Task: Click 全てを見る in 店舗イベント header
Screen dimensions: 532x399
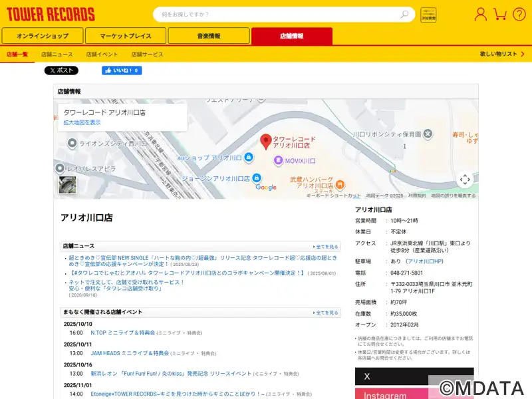Action: 325,313
